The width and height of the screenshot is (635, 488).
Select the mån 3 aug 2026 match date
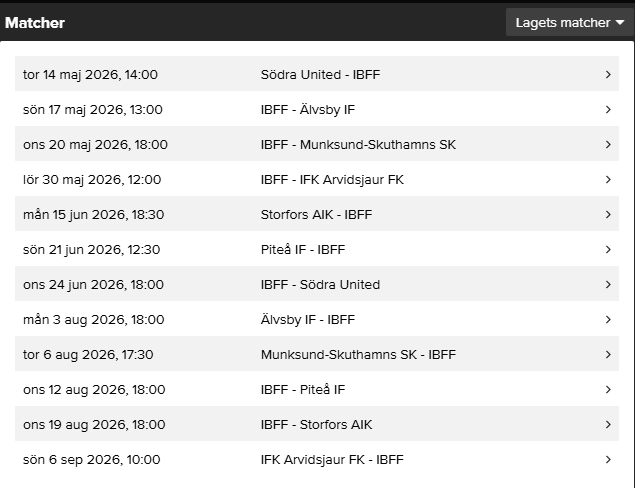click(x=94, y=320)
